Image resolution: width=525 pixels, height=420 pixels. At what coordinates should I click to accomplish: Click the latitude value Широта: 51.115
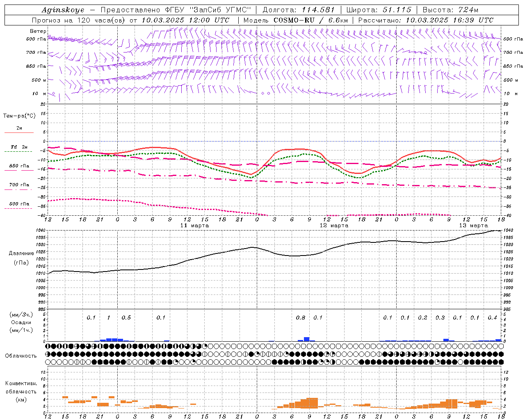pos(379,10)
